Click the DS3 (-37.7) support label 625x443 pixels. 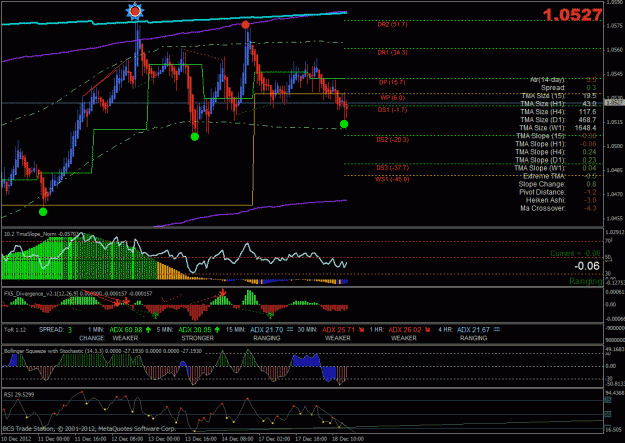pyautogui.click(x=392, y=168)
